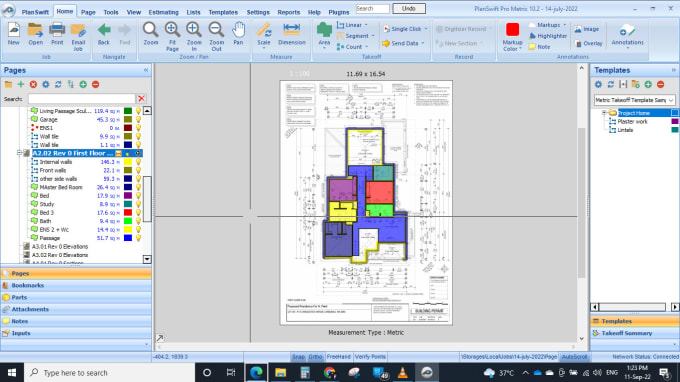Image resolution: width=680 pixels, height=382 pixels.
Task: Click the Pages search input field
Action: tap(82, 99)
